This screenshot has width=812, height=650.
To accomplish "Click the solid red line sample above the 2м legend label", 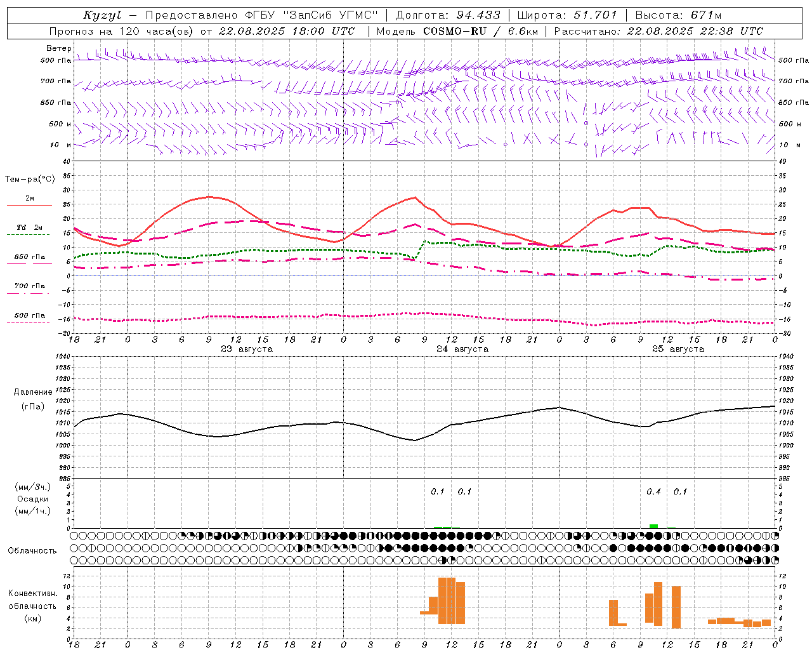I will click(x=29, y=206).
